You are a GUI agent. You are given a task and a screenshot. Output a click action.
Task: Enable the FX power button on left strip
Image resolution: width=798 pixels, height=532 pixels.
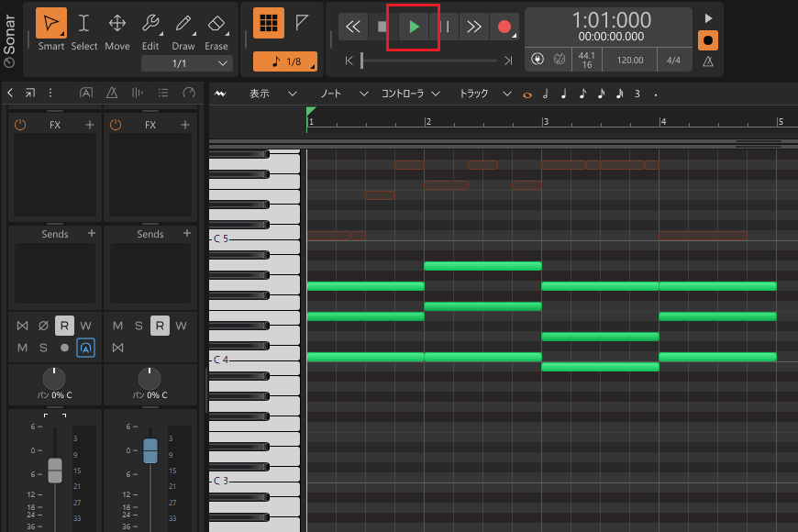pos(20,125)
